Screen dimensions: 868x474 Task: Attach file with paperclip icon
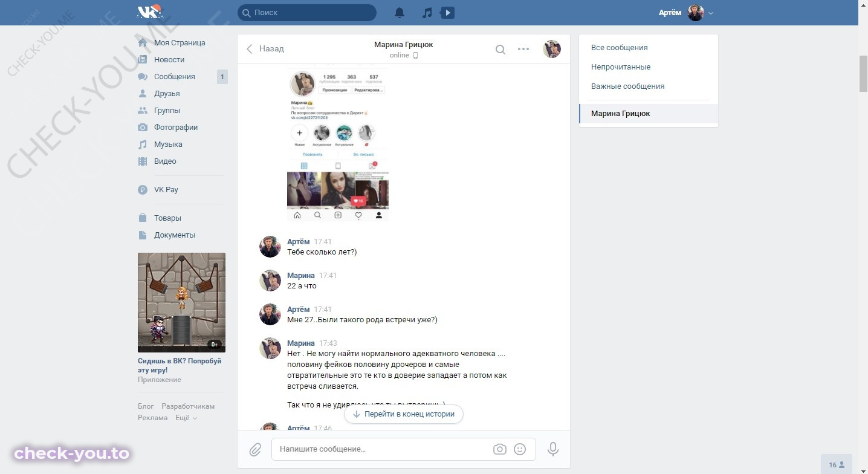(x=255, y=449)
